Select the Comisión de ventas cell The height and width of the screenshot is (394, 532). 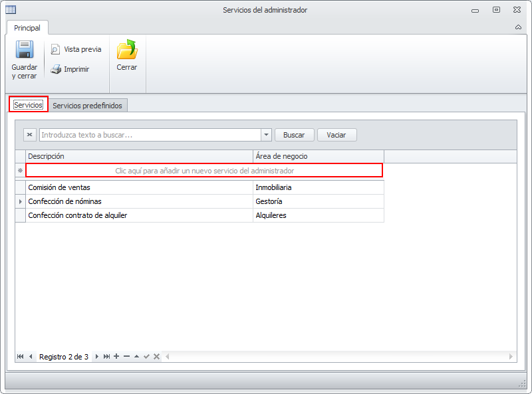(x=139, y=187)
